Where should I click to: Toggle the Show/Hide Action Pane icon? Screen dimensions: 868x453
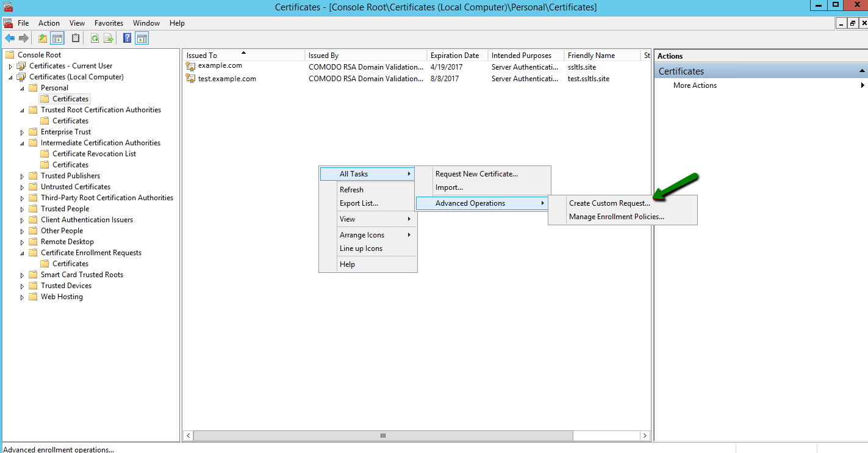point(142,38)
